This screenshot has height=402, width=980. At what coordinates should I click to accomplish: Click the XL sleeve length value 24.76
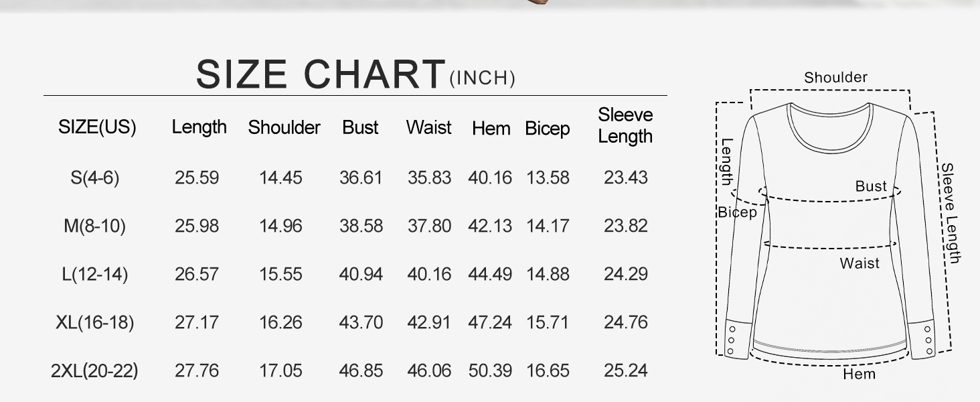coord(626,322)
